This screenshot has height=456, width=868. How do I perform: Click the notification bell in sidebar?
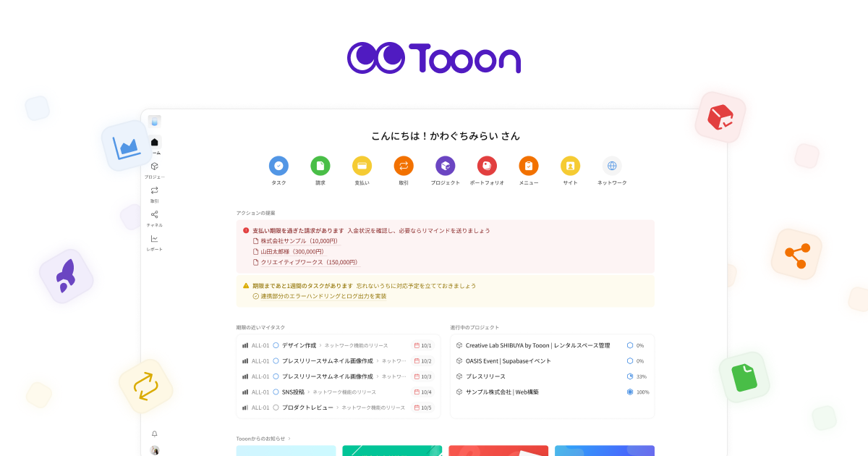tap(154, 434)
